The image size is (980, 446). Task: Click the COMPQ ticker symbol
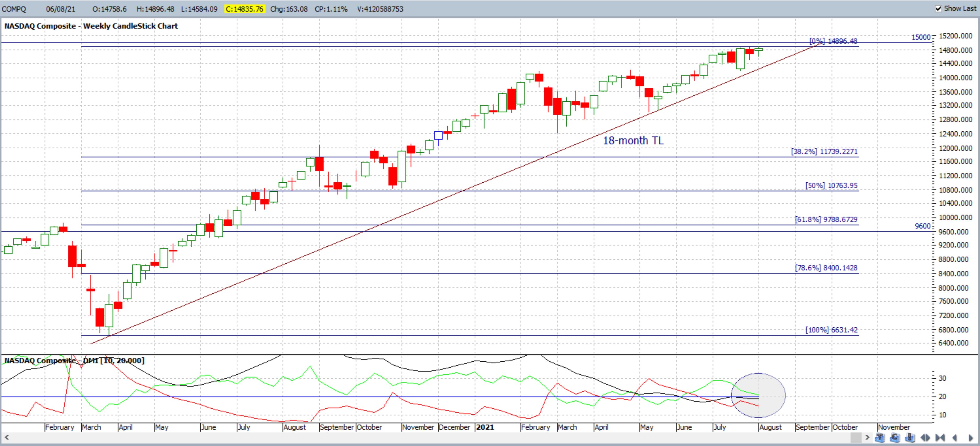coord(14,9)
